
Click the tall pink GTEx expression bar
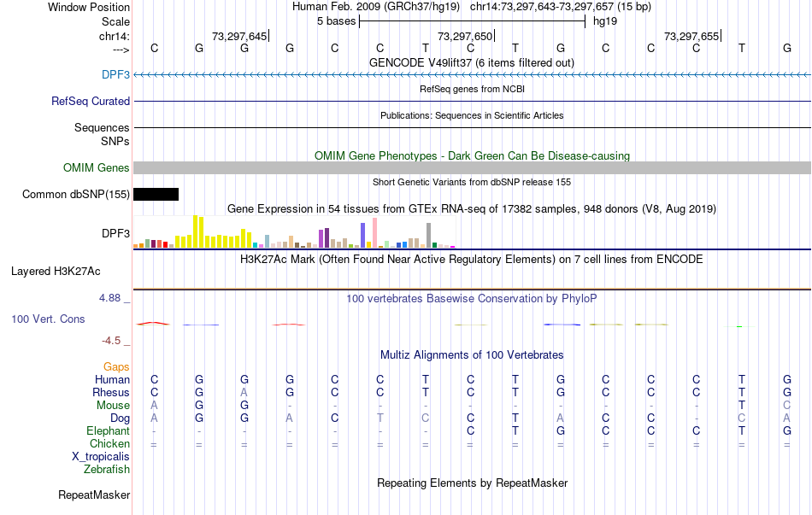click(374, 232)
